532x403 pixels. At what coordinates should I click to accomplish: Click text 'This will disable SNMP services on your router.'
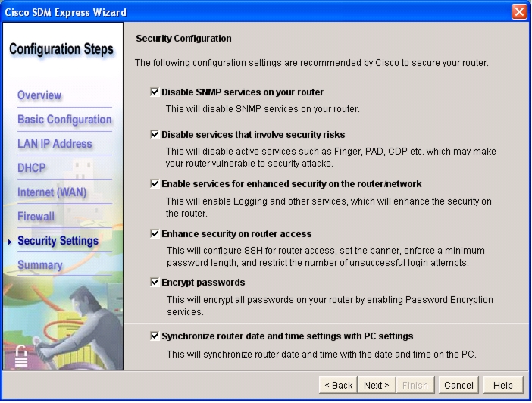point(263,109)
